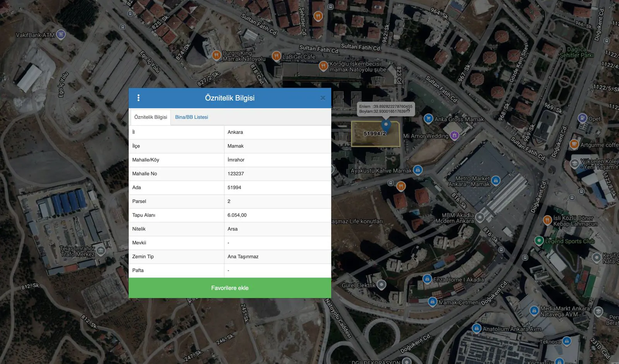The width and height of the screenshot is (619, 364).
Task: Click the Metro Market Ankara marker
Action: coord(496,180)
